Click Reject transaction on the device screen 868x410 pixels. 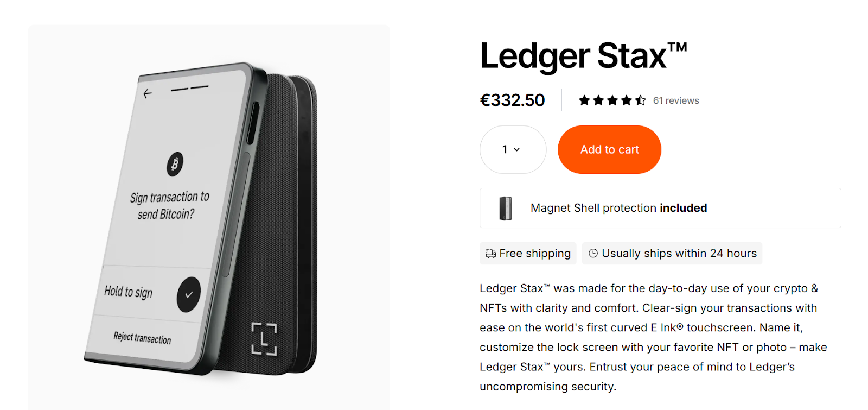[x=142, y=338]
